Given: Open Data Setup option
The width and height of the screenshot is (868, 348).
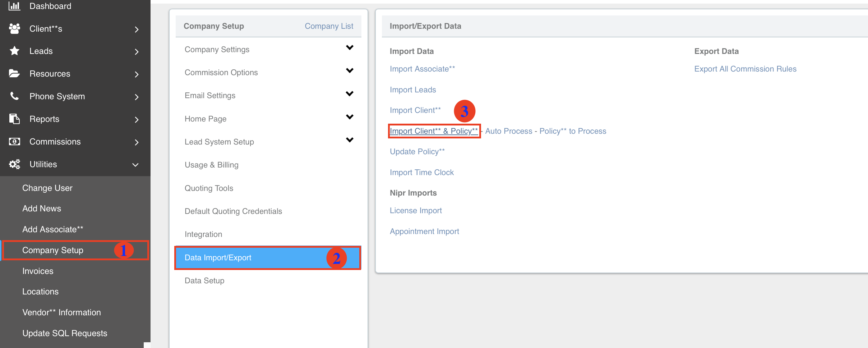Looking at the screenshot, I should [204, 281].
